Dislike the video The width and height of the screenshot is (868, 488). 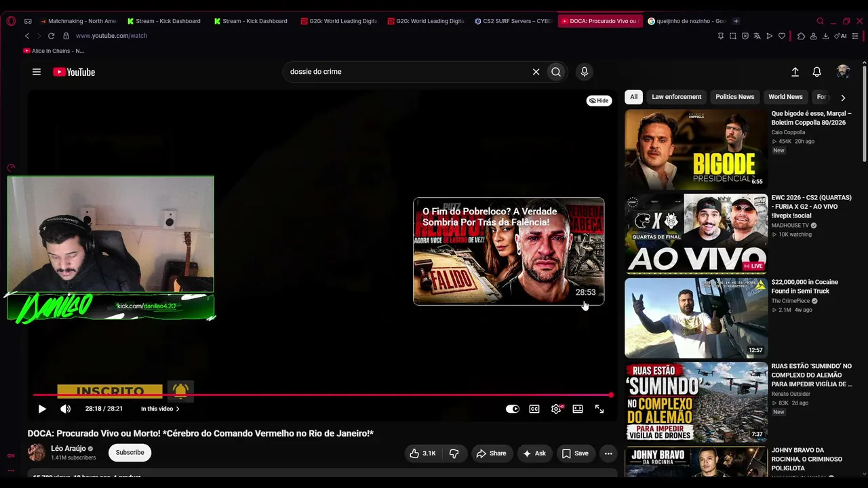(454, 453)
